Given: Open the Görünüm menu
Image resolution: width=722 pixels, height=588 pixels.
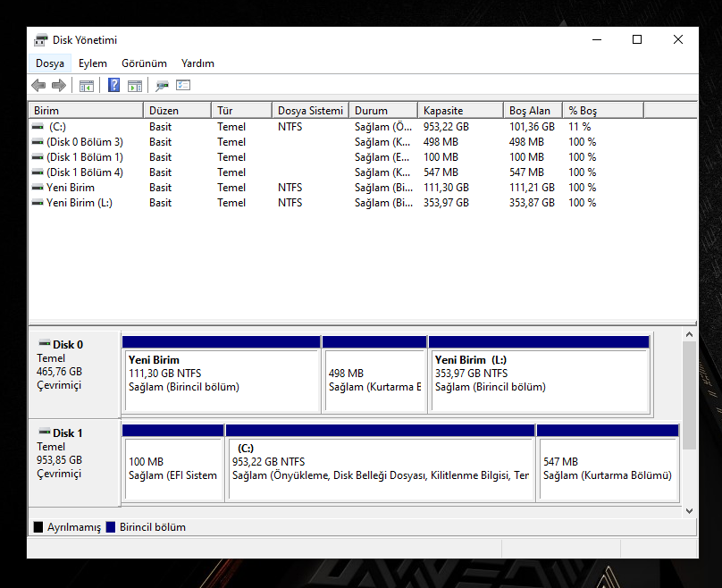Looking at the screenshot, I should (x=144, y=63).
